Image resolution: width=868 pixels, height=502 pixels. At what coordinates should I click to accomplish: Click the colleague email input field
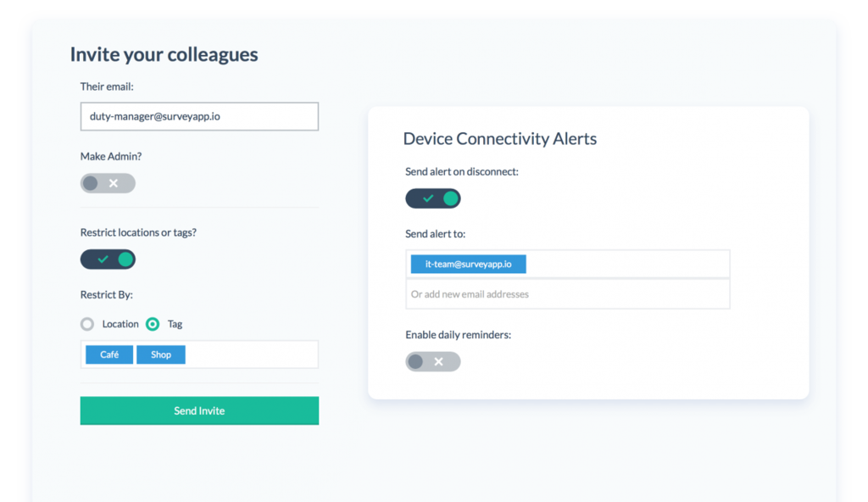199,116
